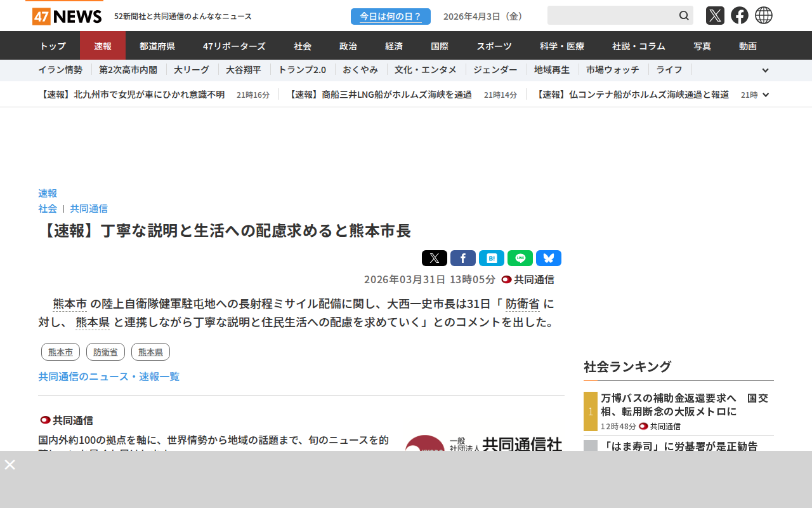The height and width of the screenshot is (508, 812).
Task: Click the 防衛省 link in article text
Action: coord(523,304)
